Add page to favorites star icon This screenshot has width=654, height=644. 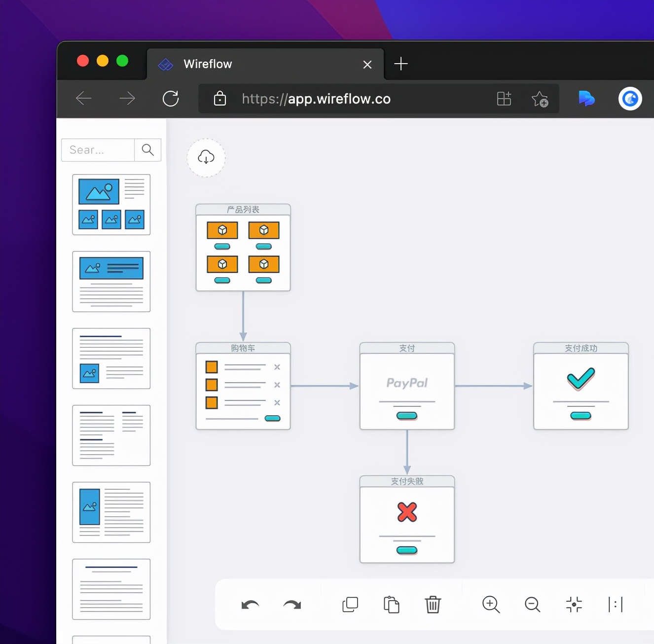pos(540,99)
